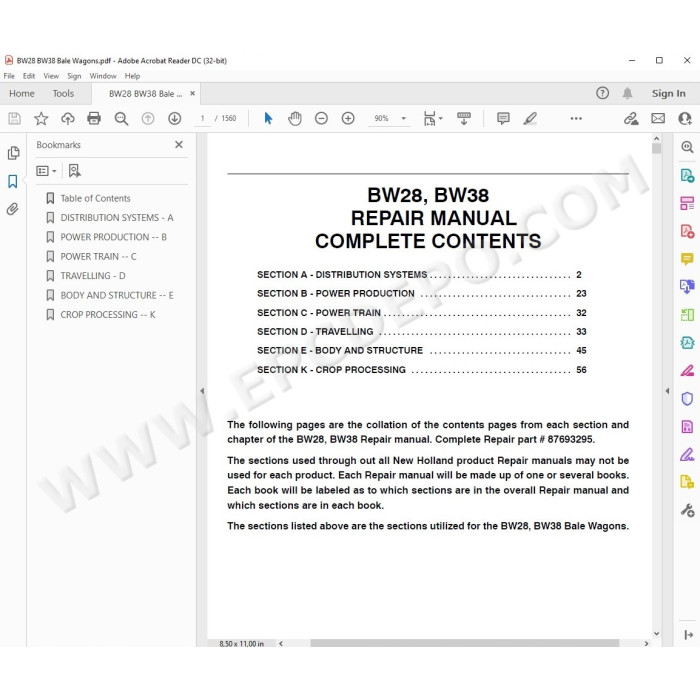Open notifications bell
700x700 pixels.
pyautogui.click(x=627, y=93)
